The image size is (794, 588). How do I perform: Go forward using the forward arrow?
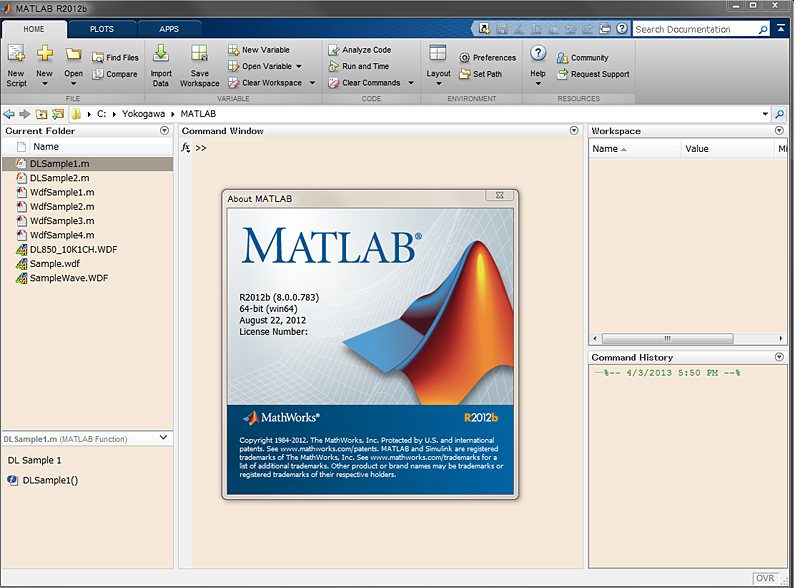tap(24, 114)
